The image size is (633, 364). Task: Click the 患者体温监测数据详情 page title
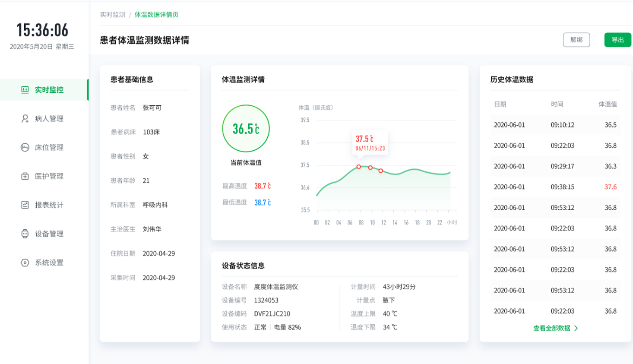[145, 40]
